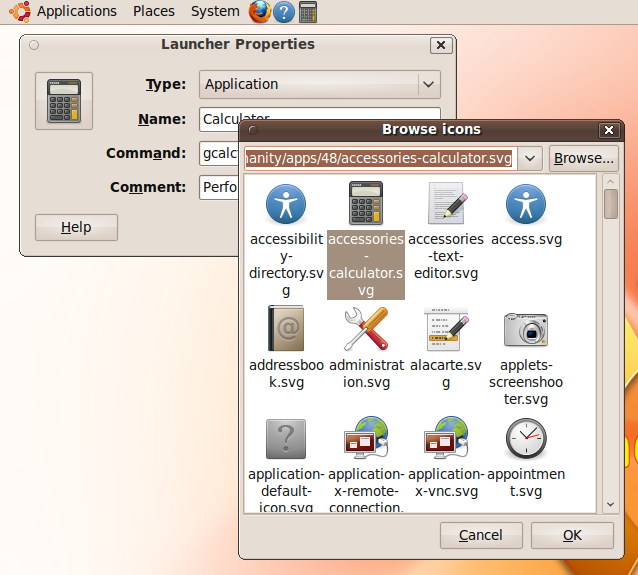Click the 'appointment.svg' file name
Viewport: 638px width, 575px height.
pyautogui.click(x=526, y=483)
